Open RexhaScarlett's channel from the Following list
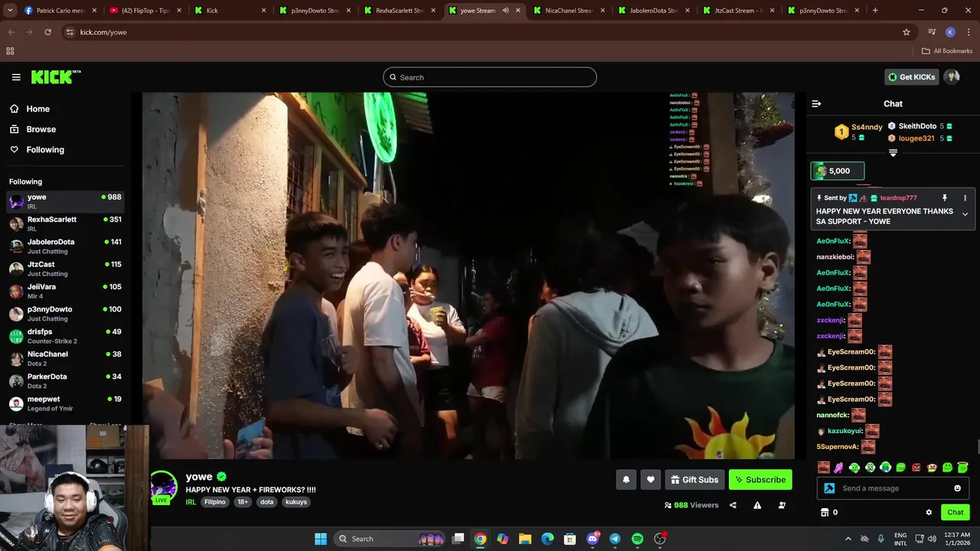This screenshot has width=980, height=551. (65, 223)
